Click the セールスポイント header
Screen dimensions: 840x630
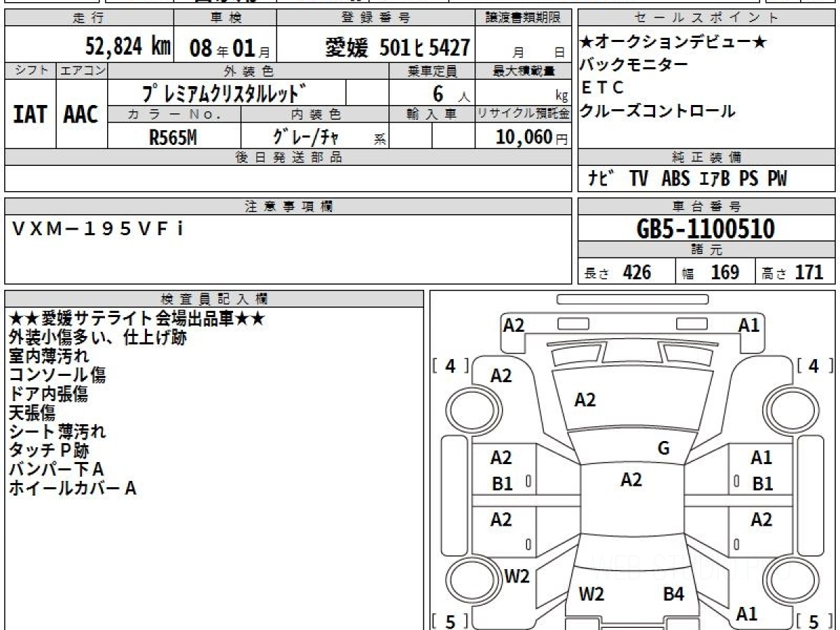pyautogui.click(x=706, y=18)
